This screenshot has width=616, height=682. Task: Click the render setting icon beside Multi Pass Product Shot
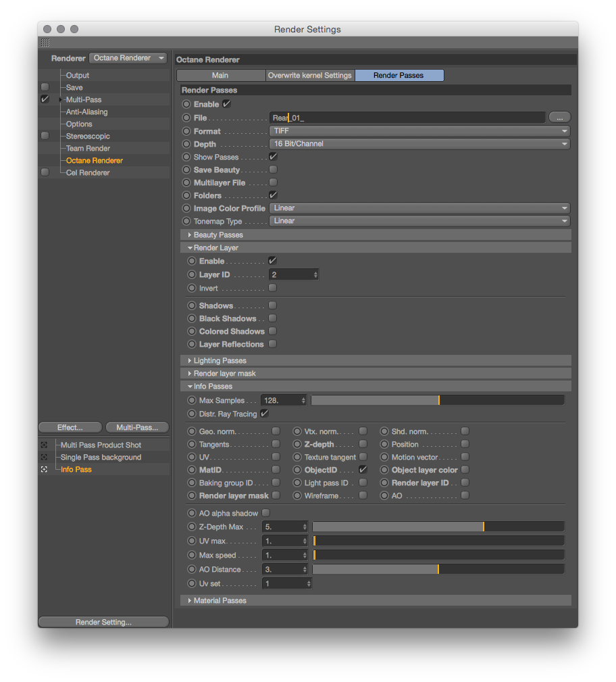(44, 445)
